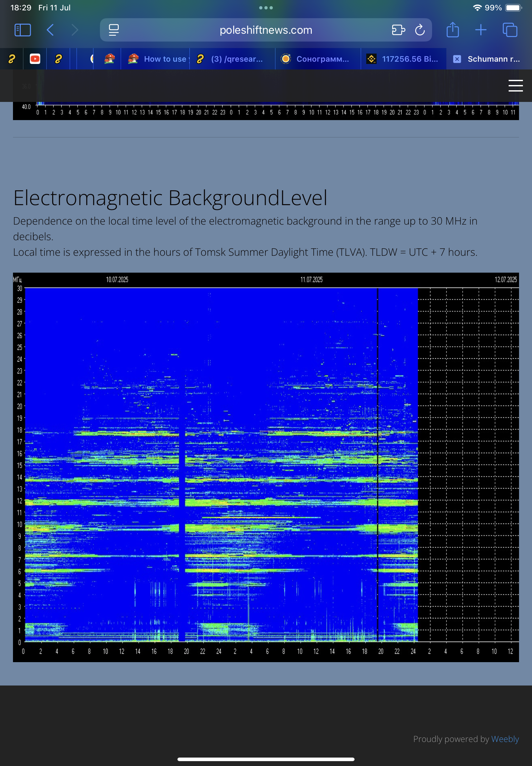Viewport: 532px width, 766px height.
Task: Tap the poleshiftnews.com address field
Action: pos(266,30)
